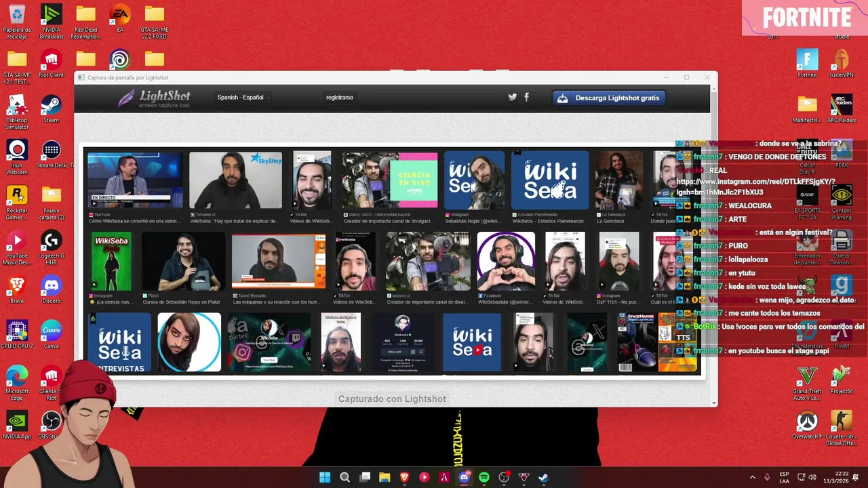Open Counter-Strike Global Offensive shortcut
The height and width of the screenshot is (488, 868).
pyautogui.click(x=842, y=428)
